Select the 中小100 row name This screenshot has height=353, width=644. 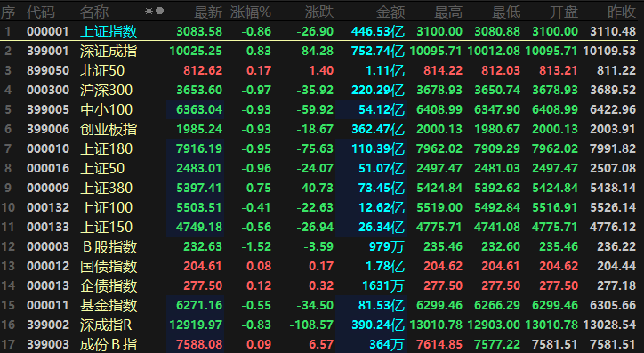coord(107,109)
